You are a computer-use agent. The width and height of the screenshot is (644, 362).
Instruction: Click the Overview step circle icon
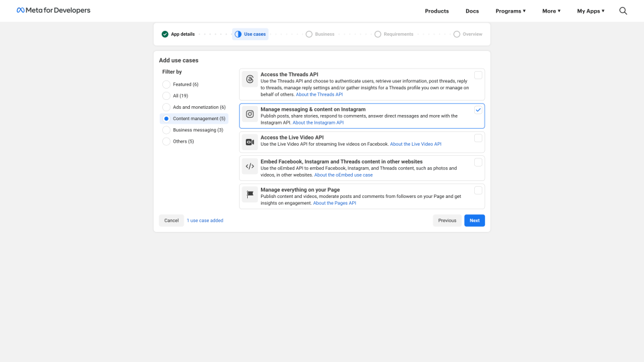(457, 34)
